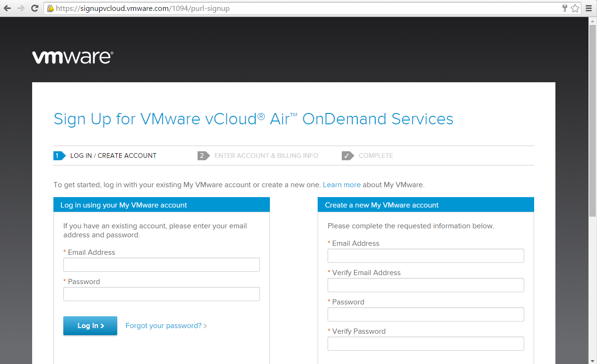Focus the Verify Password field
Screen dimensions: 597x364
426,344
